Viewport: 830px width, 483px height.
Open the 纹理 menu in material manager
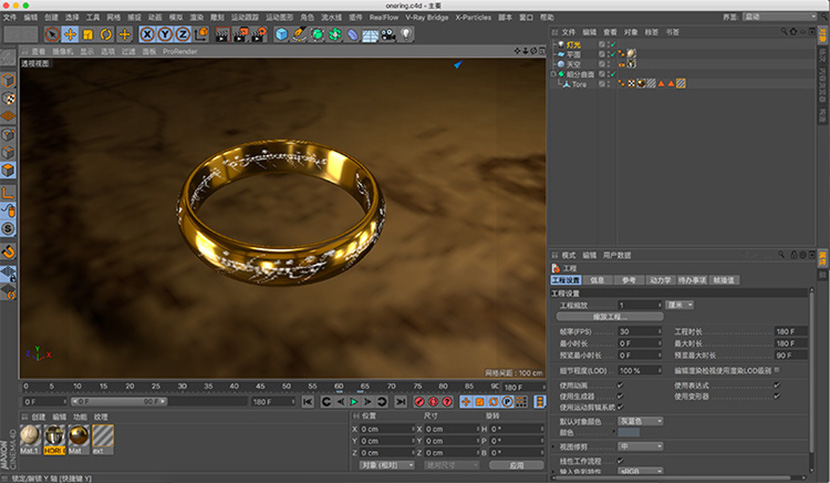(x=101, y=417)
